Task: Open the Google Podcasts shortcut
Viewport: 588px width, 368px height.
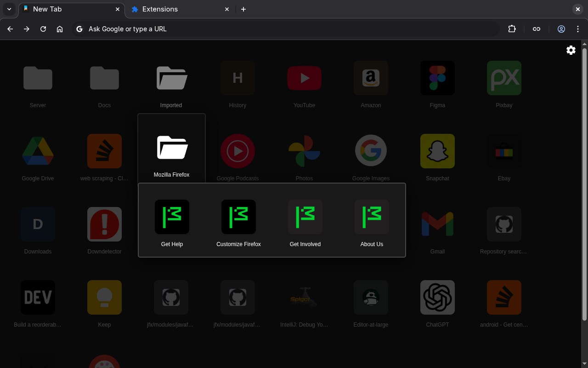Action: click(237, 157)
